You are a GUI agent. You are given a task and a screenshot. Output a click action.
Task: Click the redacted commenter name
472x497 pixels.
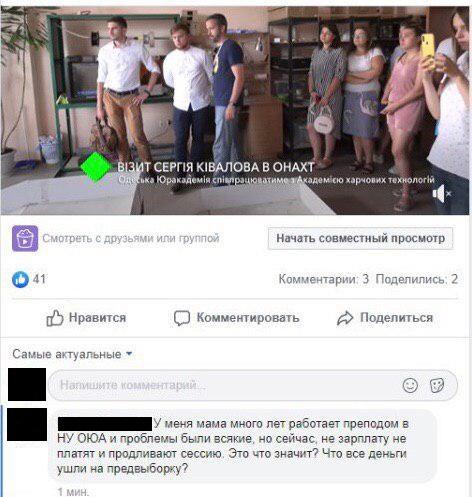[x=105, y=424]
